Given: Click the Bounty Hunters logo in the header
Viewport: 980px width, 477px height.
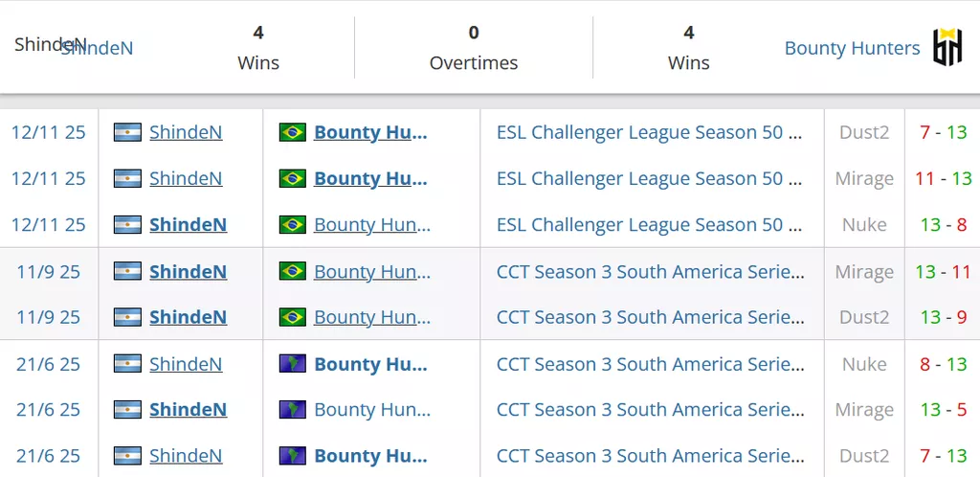Looking at the screenshot, I should coord(947,47).
